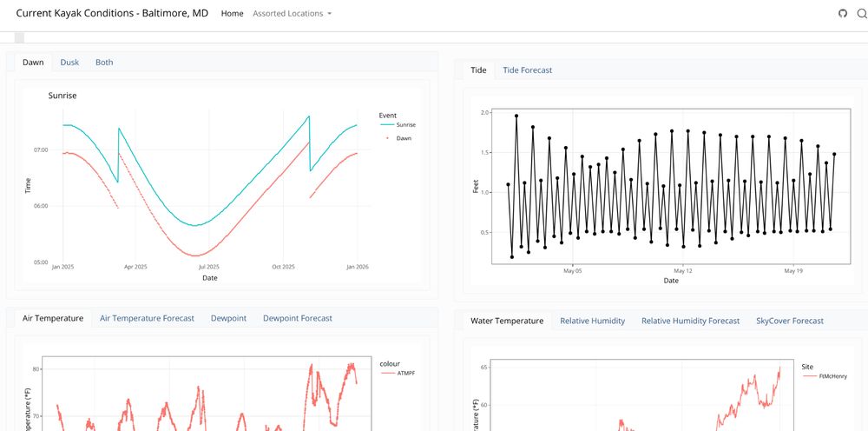
Task: Click the ATMPF legend color line
Action: pyautogui.click(x=388, y=374)
